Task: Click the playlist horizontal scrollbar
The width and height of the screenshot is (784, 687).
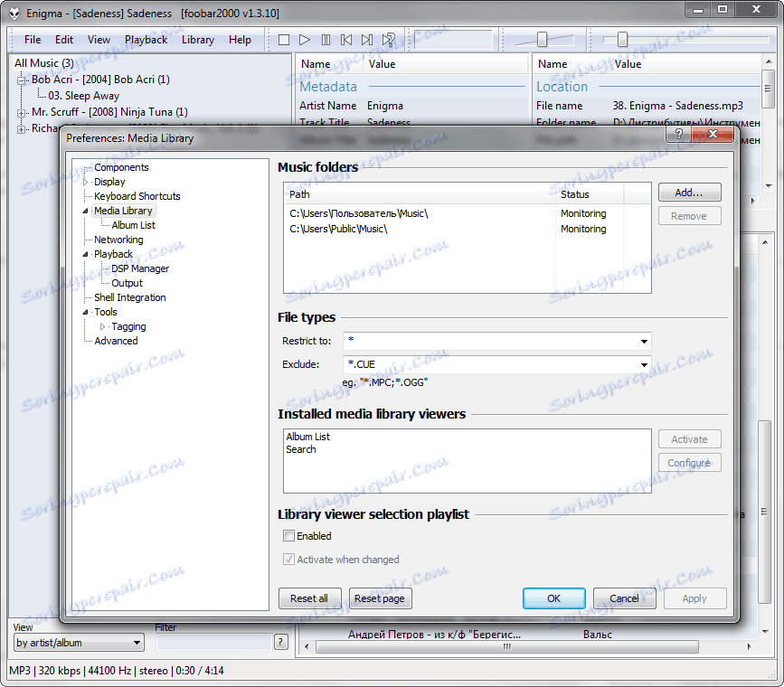Action: (x=507, y=646)
